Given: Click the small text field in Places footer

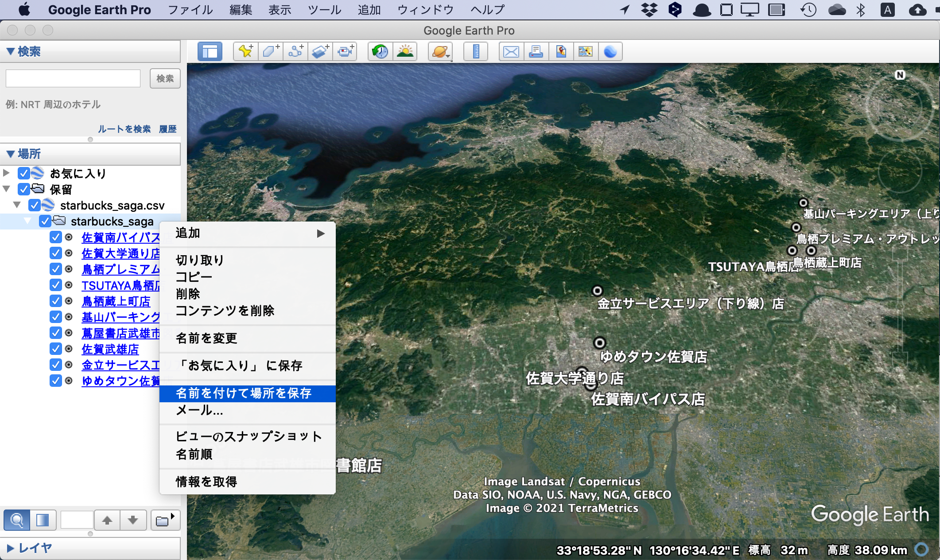Looking at the screenshot, I should pos(77,520).
